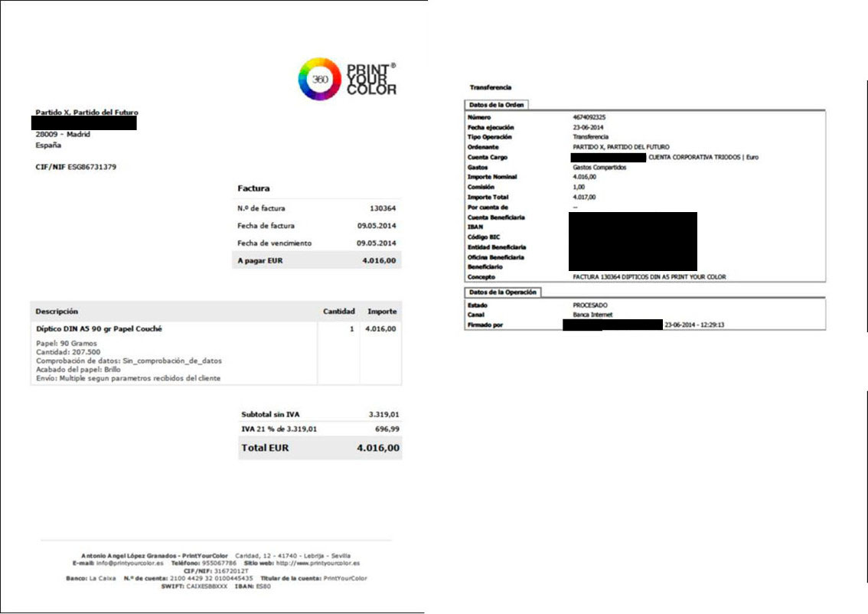The height and width of the screenshot is (614, 868).
Task: Click the 'Envío: Multiple segun parametros' line
Action: tap(129, 378)
